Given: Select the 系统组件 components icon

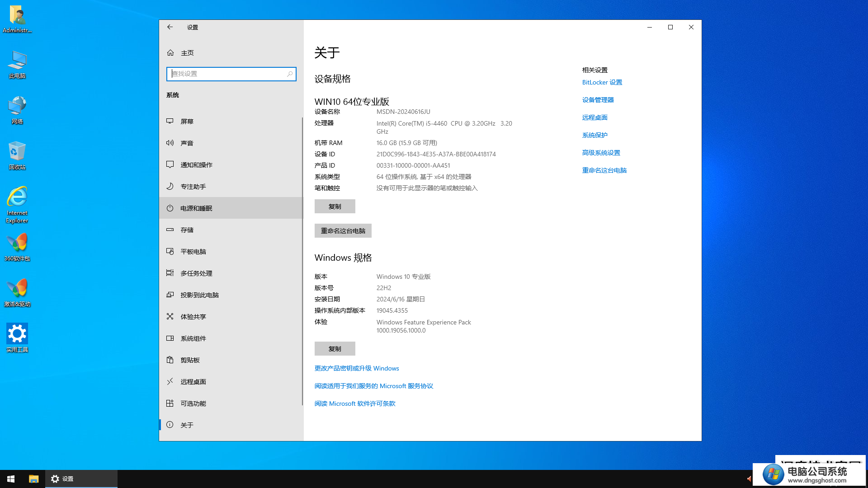Looking at the screenshot, I should 170,338.
